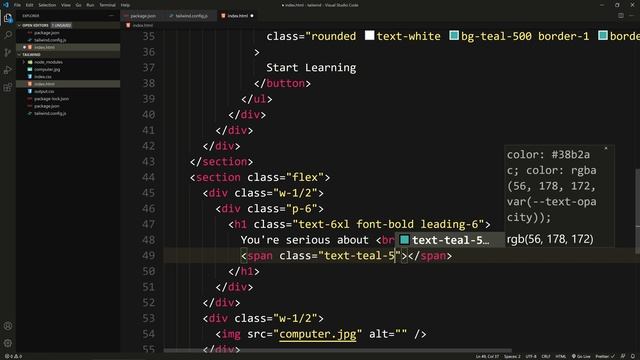Click the errors and warnings status indicator
The width and height of the screenshot is (640, 360).
[13, 356]
